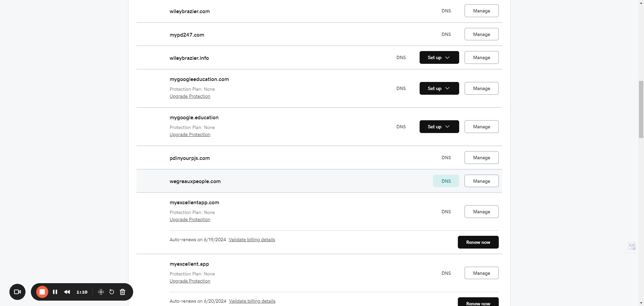This screenshot has width=644, height=306.
Task: Expand Set up menu for mygoogle.education
Action: pos(439,127)
